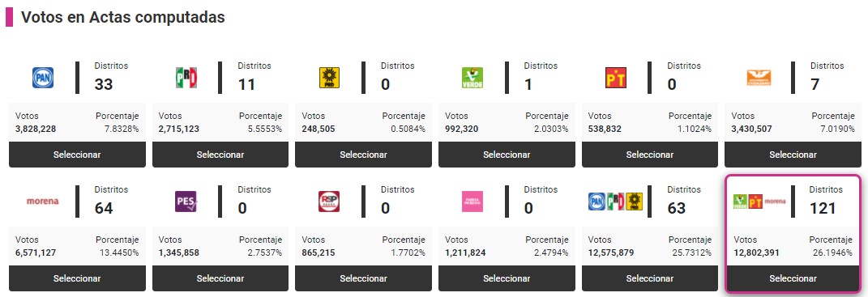Click the PT red star logo
Screen dimensions: 868x297
pyautogui.click(x=616, y=78)
